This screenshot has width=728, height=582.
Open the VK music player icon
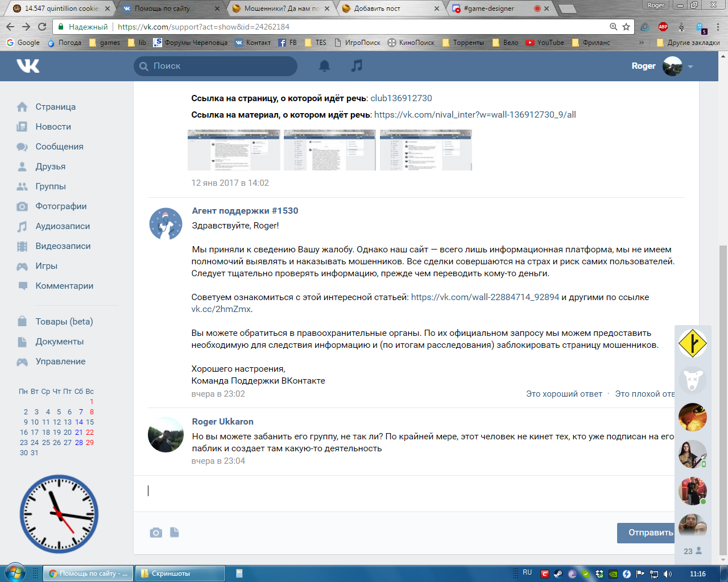(357, 66)
